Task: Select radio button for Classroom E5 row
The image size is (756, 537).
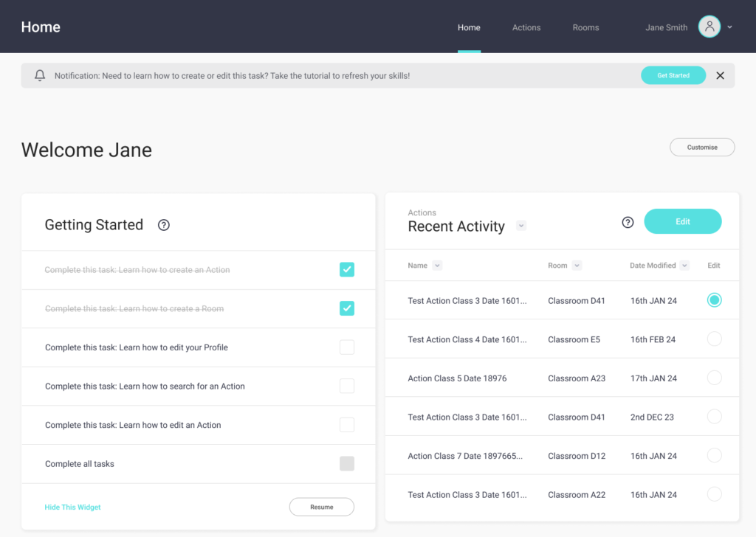Action: 714,339
